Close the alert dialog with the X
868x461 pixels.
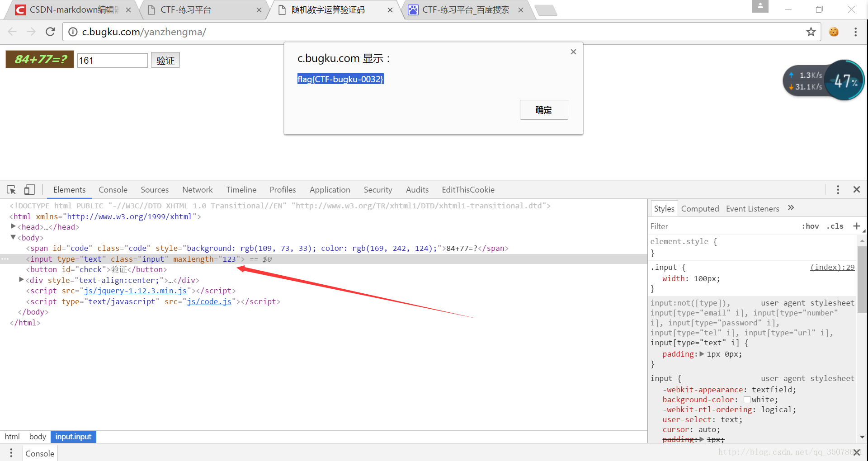click(x=573, y=52)
